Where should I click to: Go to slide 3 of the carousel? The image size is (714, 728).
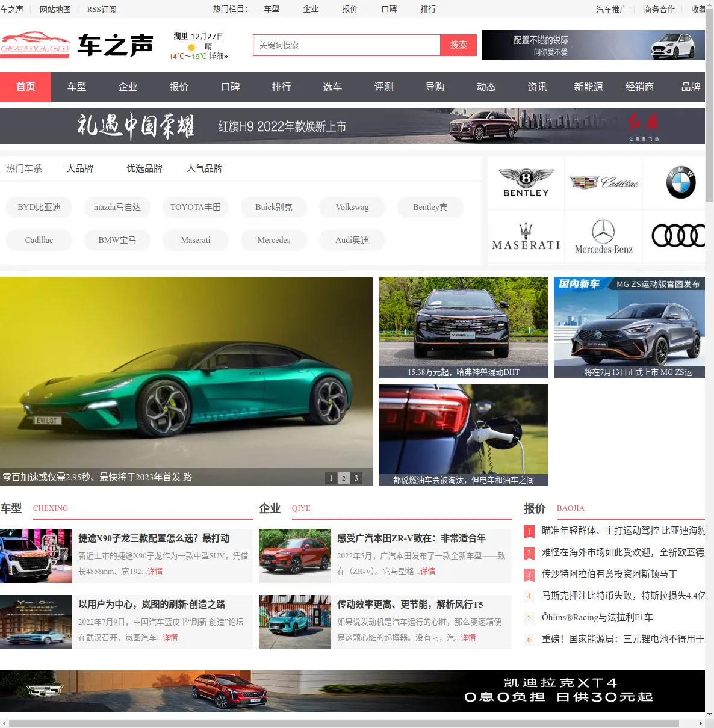tap(356, 478)
